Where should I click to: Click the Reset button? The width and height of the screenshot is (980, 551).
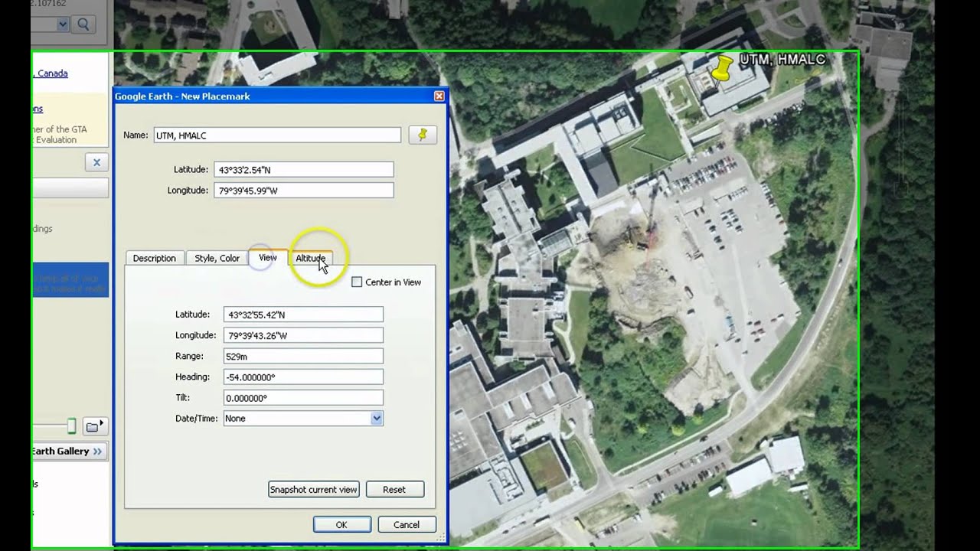[394, 489]
